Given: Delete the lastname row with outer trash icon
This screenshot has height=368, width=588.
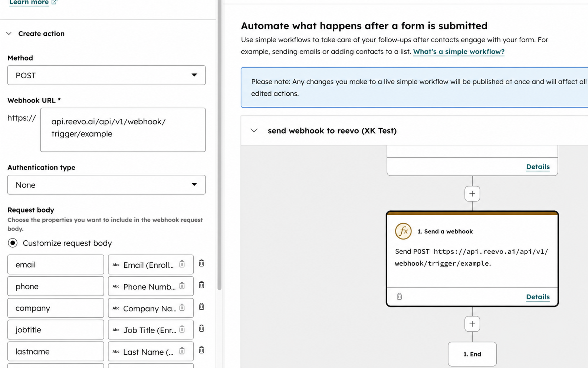Looking at the screenshot, I should coord(201,350).
